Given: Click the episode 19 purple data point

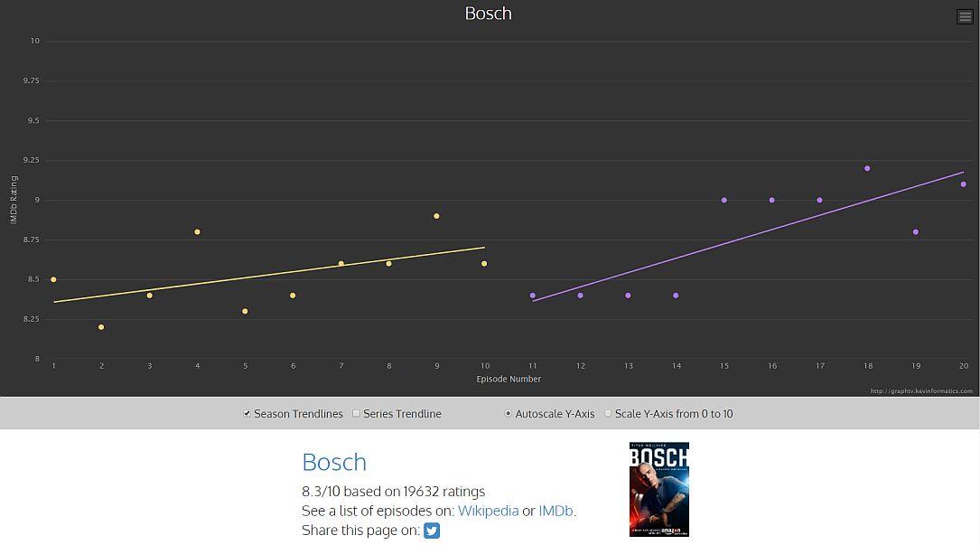Looking at the screenshot, I should click(x=916, y=232).
